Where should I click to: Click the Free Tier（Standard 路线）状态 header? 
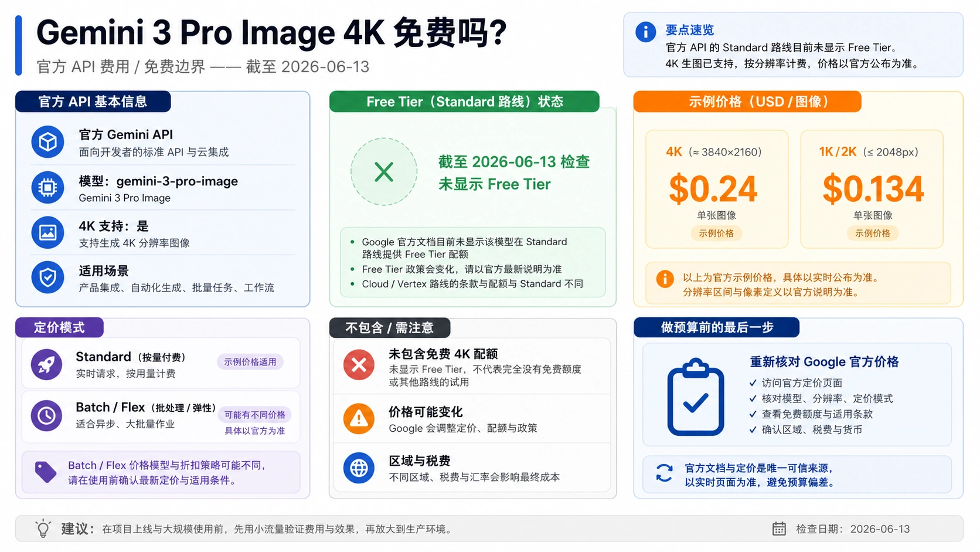(x=464, y=101)
